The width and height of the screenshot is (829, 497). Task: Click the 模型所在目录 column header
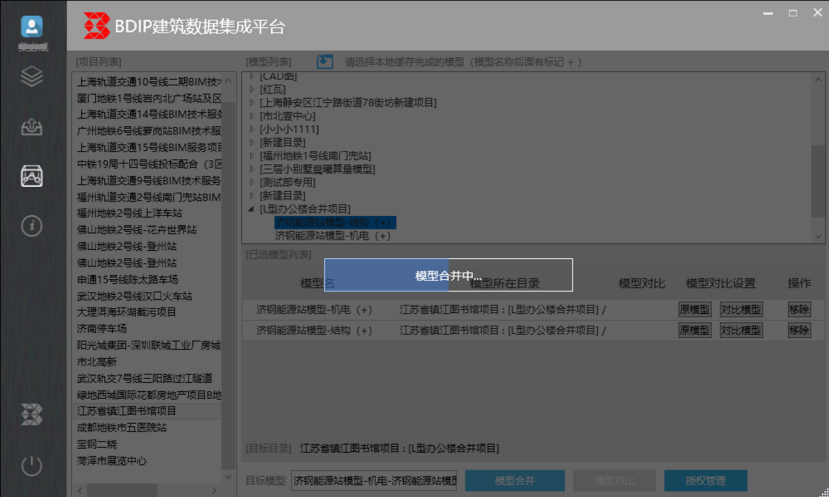[504, 283]
